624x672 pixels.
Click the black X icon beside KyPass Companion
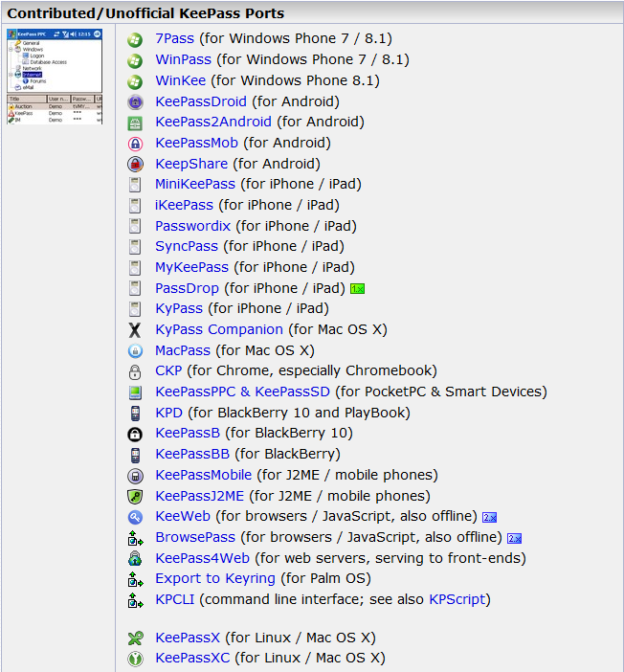[135, 330]
